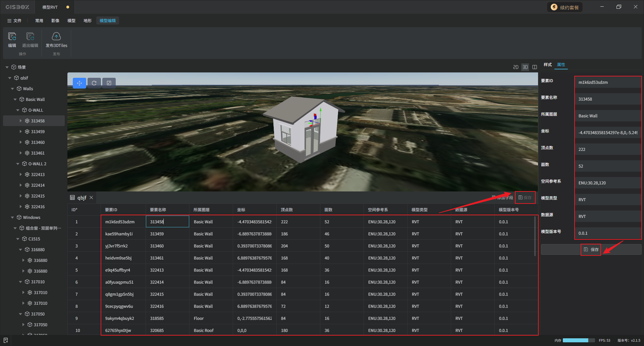Screen dimensions: 644x346
Task: Click the 退出编辑 exit-edit icon
Action: (30, 37)
